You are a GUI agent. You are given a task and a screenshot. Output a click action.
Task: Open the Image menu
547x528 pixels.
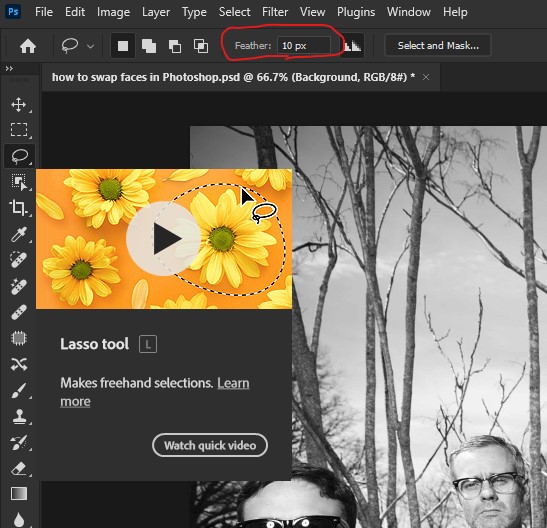pyautogui.click(x=113, y=12)
